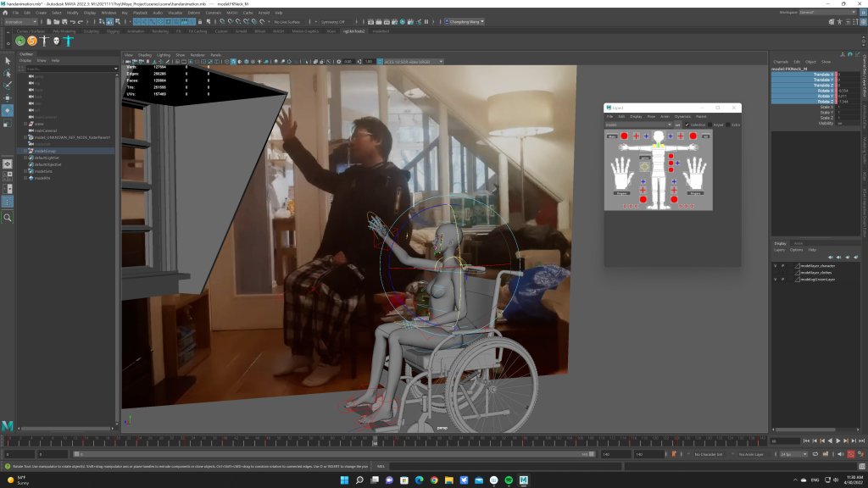
Task: Toggle visibility V of model:layer_character layer
Action: click(775, 265)
